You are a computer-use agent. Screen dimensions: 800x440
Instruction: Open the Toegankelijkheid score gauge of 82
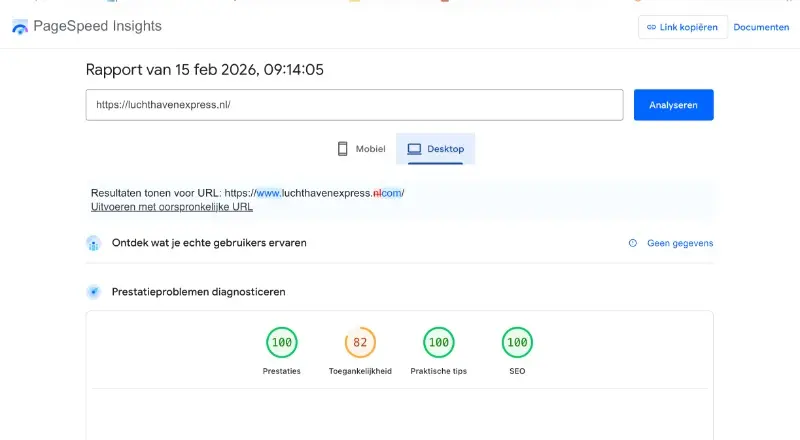360,342
